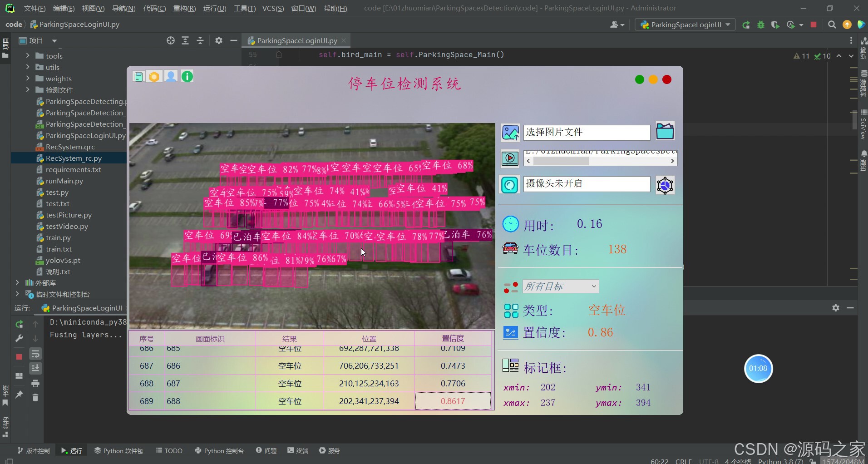Open the 所有目标 target dropdown

[x=561, y=286]
